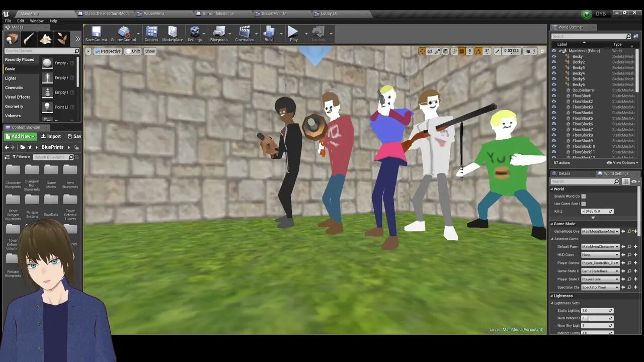The image size is (644, 362).
Task: Select the Place mode icon
Action: click(x=12, y=39)
